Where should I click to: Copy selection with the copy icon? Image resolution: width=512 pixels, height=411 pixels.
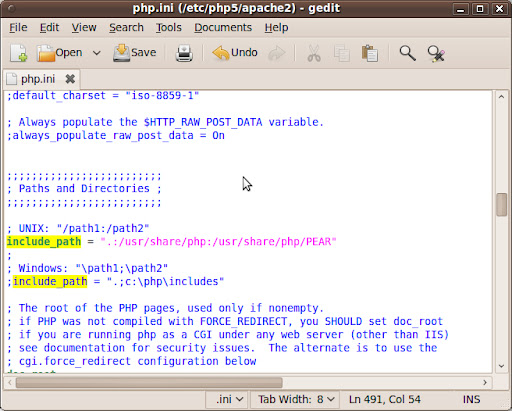342,53
